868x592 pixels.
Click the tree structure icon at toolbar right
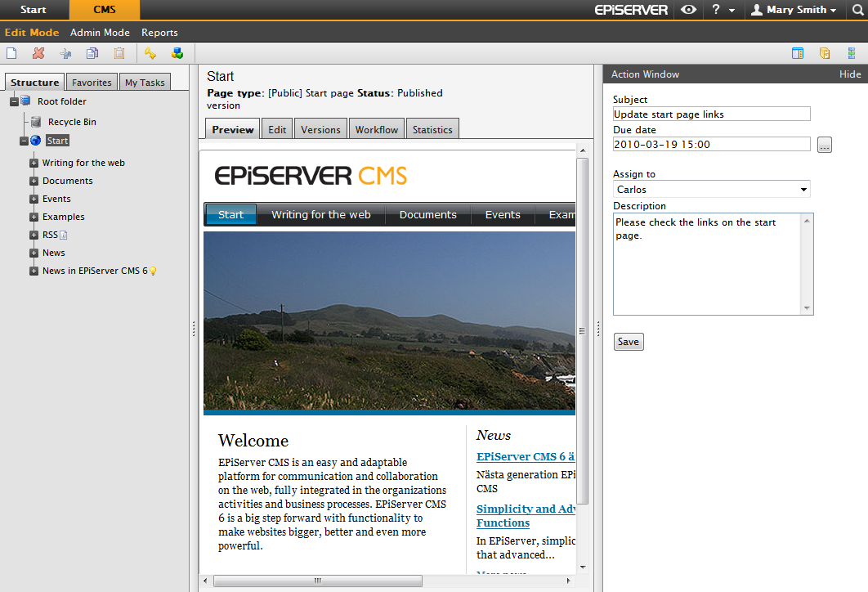click(852, 53)
